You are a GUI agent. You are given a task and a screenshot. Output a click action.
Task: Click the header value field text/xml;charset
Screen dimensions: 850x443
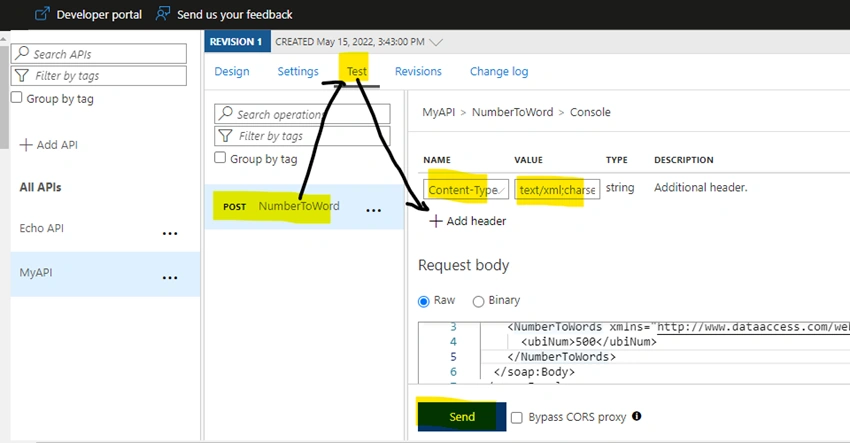(x=557, y=190)
